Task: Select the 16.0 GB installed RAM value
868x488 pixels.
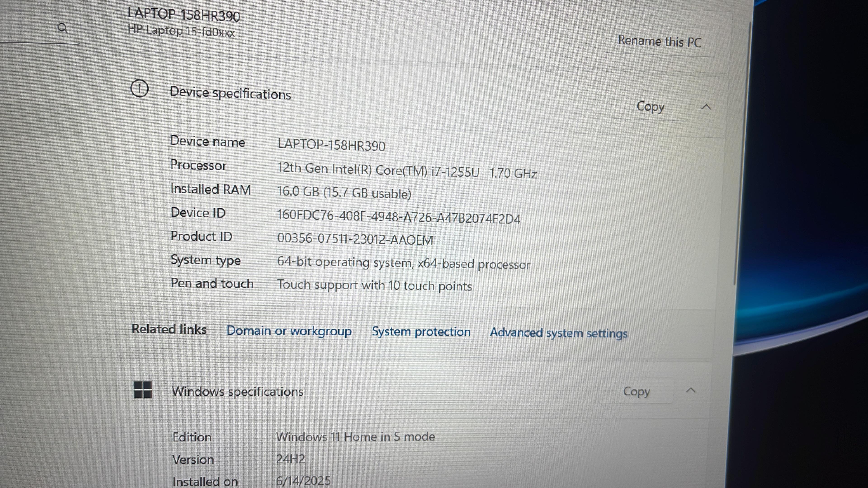Action: 344,193
